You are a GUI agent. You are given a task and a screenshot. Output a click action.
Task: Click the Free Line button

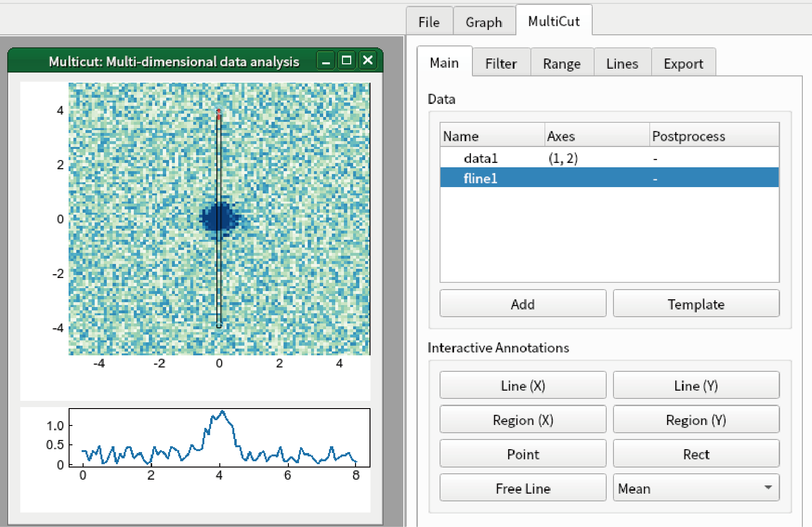coord(523,488)
